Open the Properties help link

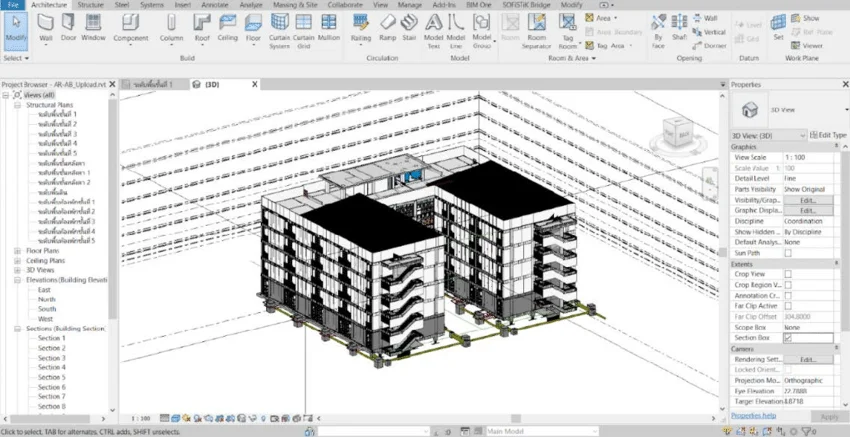pyautogui.click(x=754, y=416)
